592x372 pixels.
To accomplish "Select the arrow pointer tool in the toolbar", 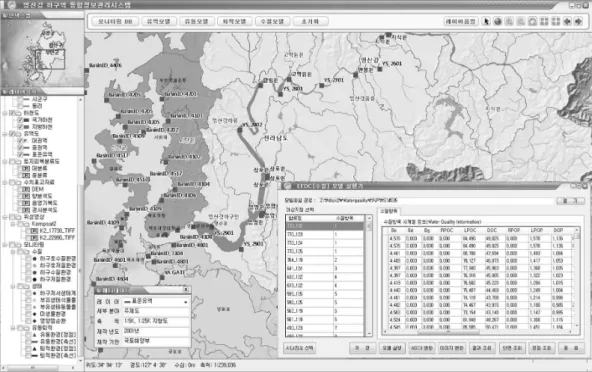I will (x=486, y=22).
